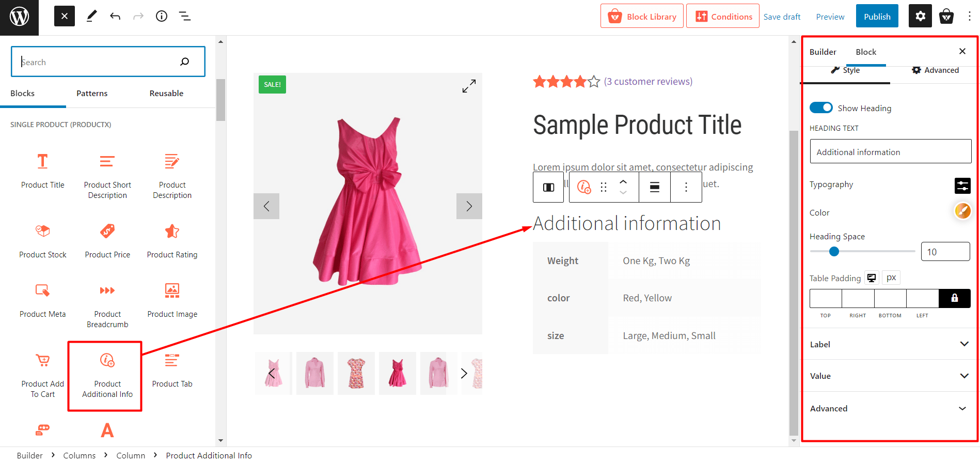Open the list view icon

click(185, 17)
